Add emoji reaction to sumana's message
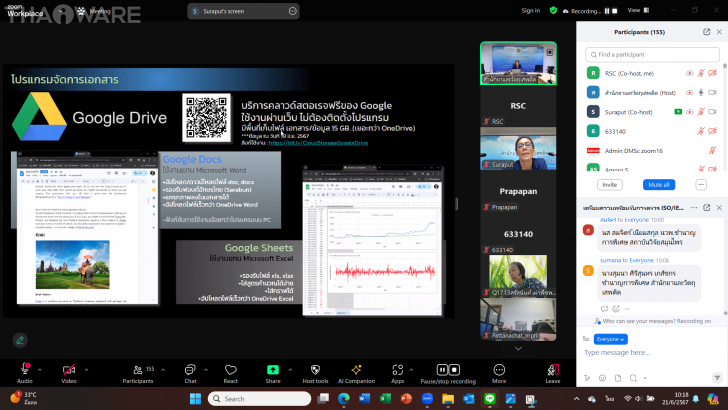728x410 pixels. click(616, 309)
